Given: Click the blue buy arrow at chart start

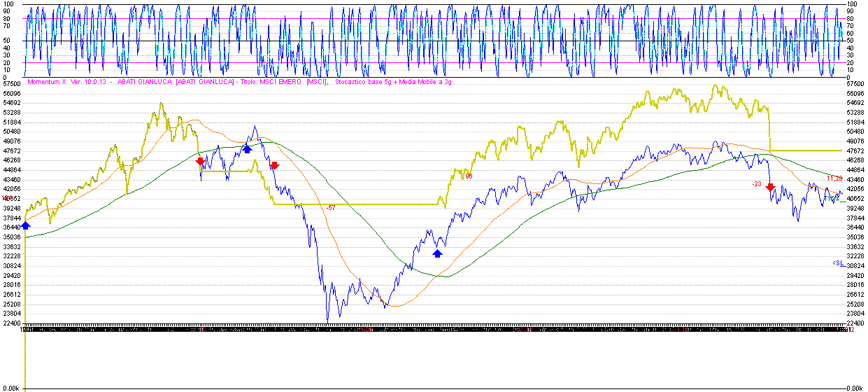Looking at the screenshot, I should tap(26, 225).
